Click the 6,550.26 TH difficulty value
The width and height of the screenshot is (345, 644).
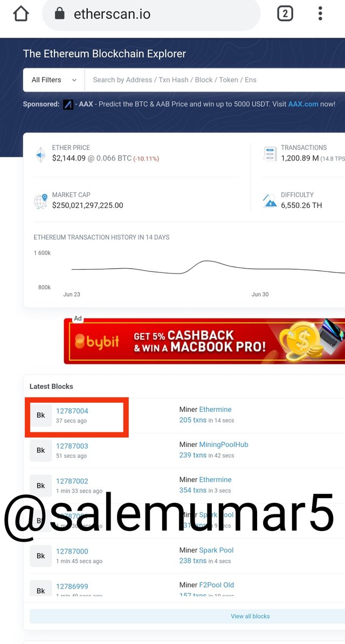[x=301, y=205]
